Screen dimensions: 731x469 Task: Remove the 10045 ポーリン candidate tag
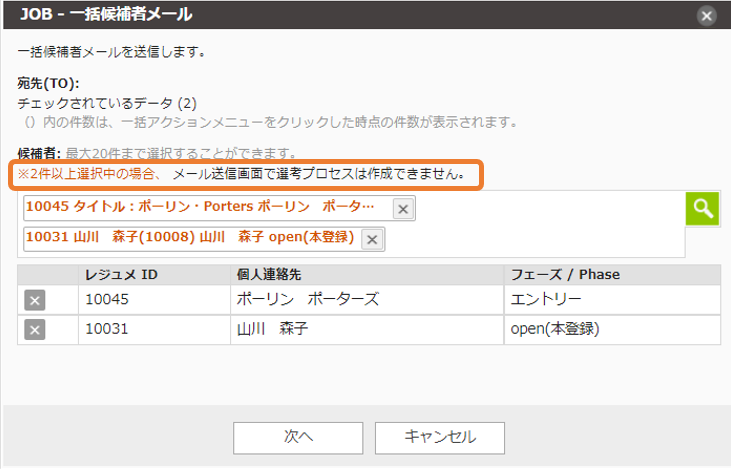point(403,209)
